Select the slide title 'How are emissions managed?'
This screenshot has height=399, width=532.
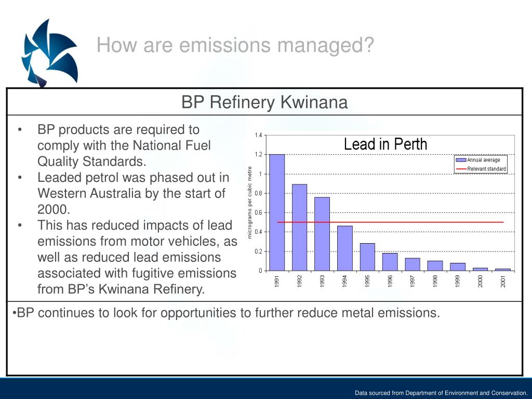point(235,45)
